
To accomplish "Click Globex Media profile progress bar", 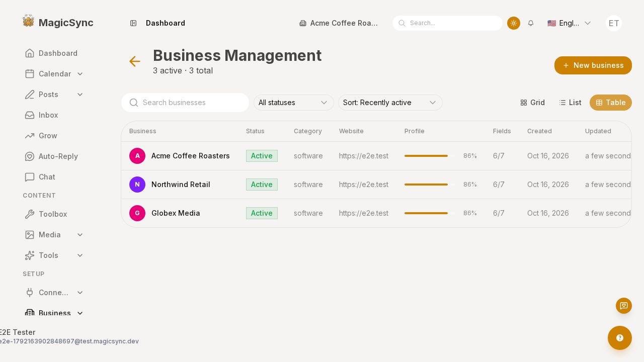I will 430,213.
